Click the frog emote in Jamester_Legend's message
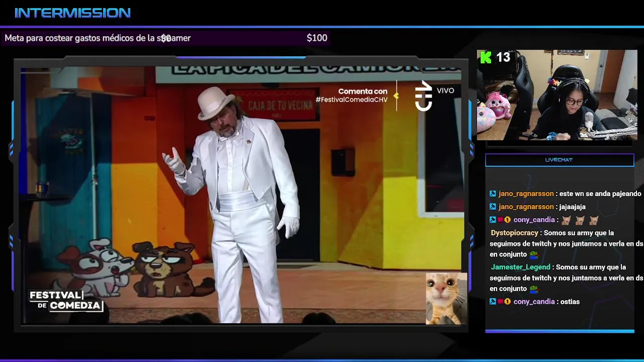Screen dimensions: 644x362 pyautogui.click(x=534, y=289)
